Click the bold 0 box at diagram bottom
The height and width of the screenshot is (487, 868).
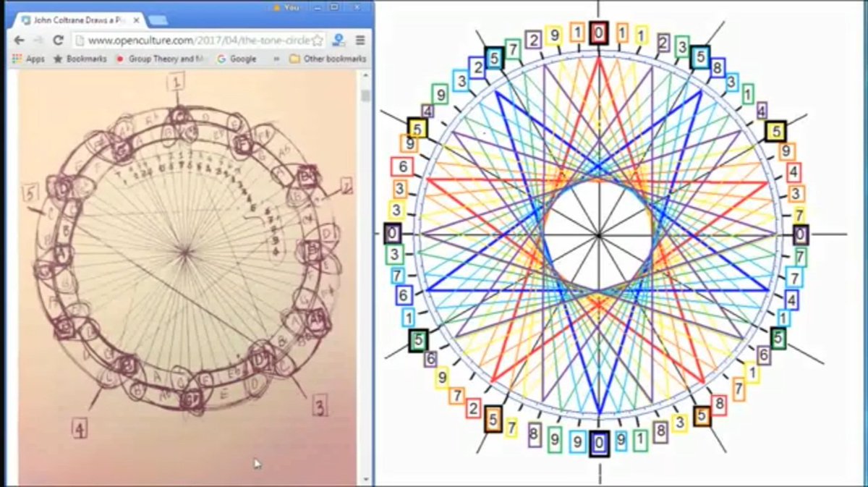(598, 443)
